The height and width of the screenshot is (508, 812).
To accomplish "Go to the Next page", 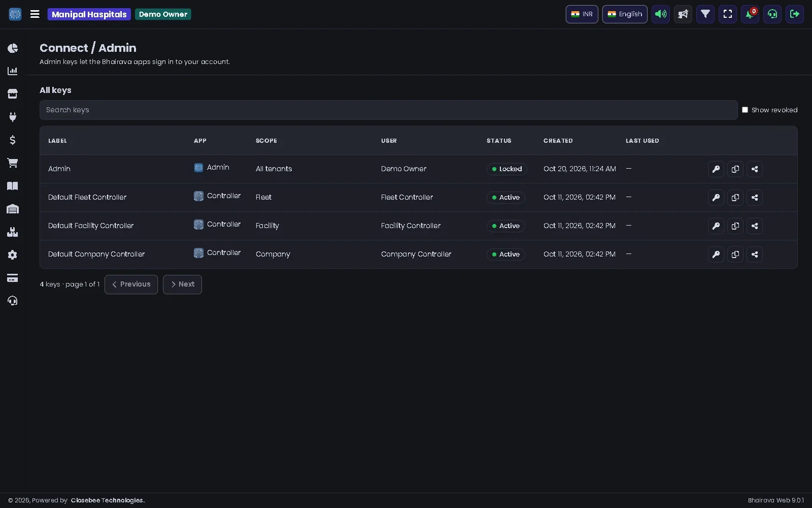I will [x=182, y=284].
